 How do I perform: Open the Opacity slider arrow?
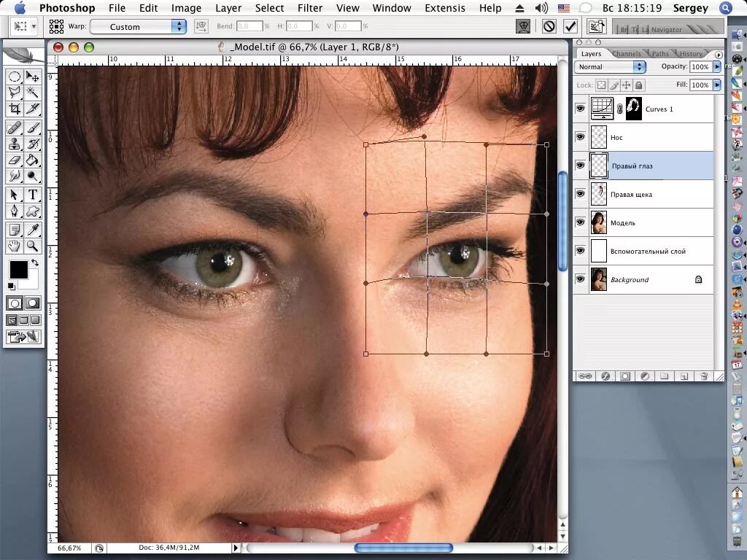point(716,66)
